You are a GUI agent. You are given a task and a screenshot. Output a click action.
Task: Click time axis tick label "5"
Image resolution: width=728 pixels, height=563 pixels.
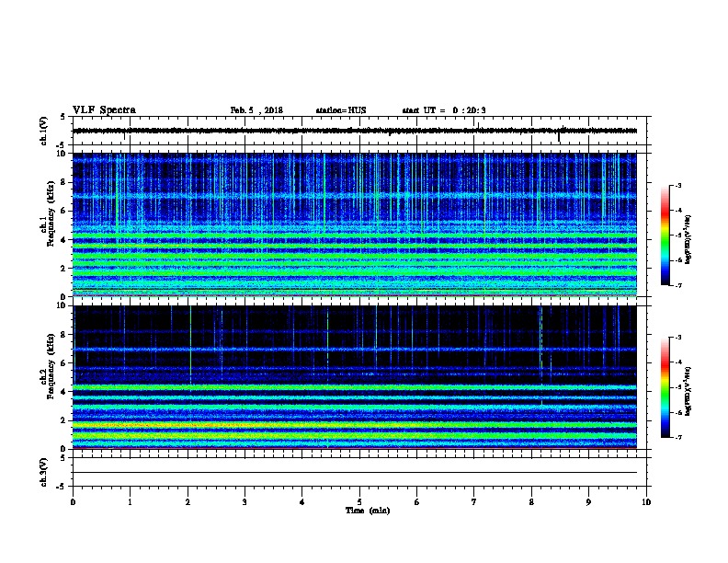click(x=359, y=501)
